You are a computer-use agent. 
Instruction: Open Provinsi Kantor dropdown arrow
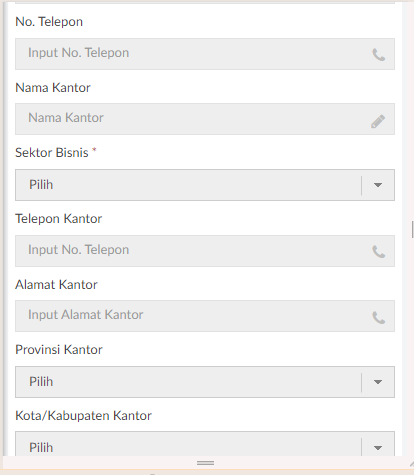378,382
